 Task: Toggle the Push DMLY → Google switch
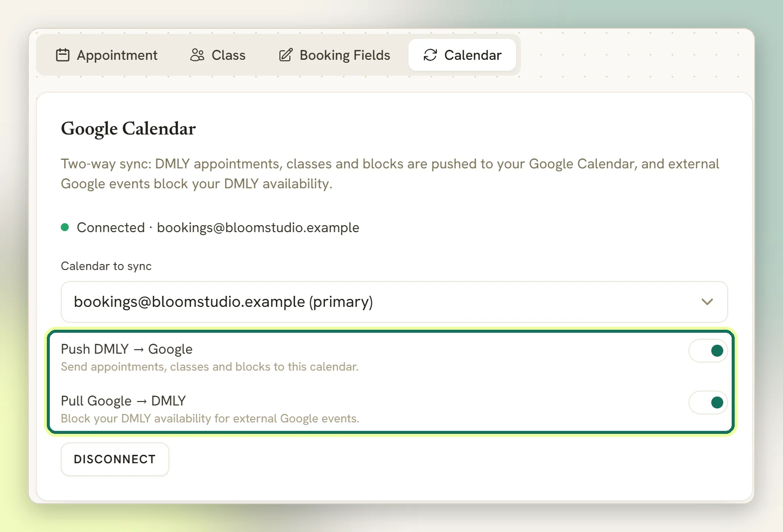tap(708, 351)
